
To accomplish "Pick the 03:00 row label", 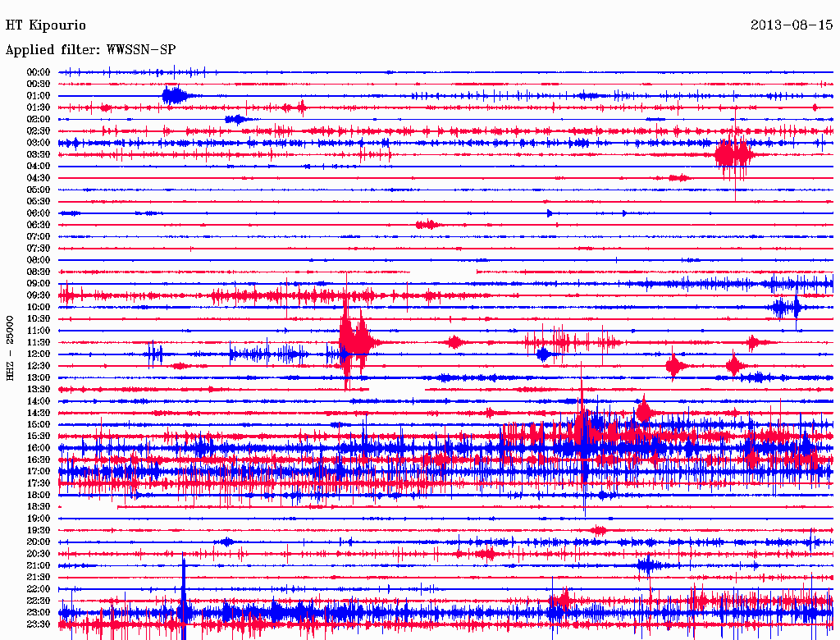I will tap(39, 143).
